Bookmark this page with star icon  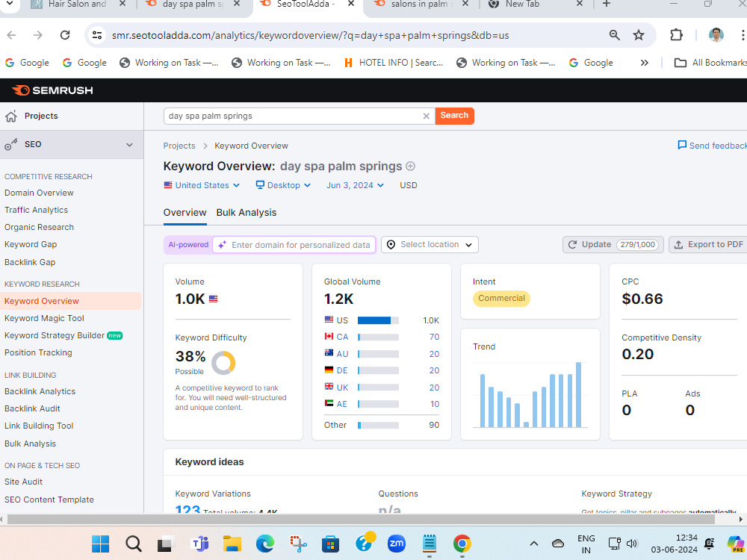[x=639, y=35]
